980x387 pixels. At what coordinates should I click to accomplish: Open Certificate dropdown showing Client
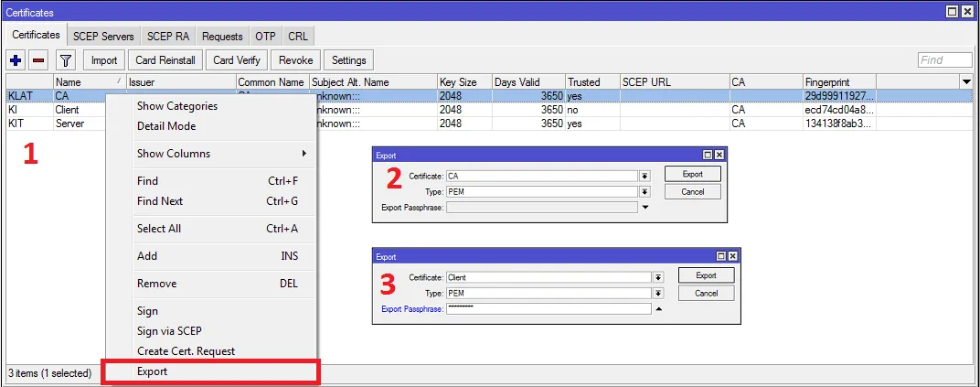(658, 277)
